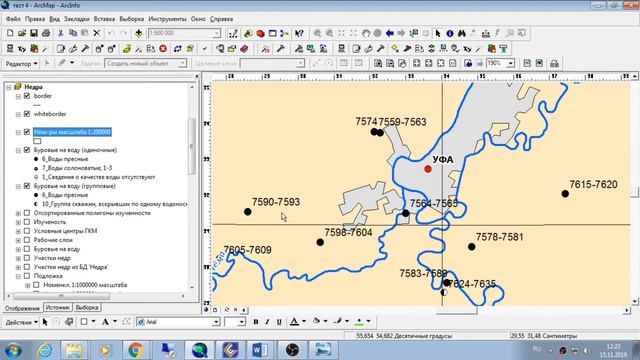Select the draw rectangle tool
Screen dimensions: 640x360
(84, 322)
